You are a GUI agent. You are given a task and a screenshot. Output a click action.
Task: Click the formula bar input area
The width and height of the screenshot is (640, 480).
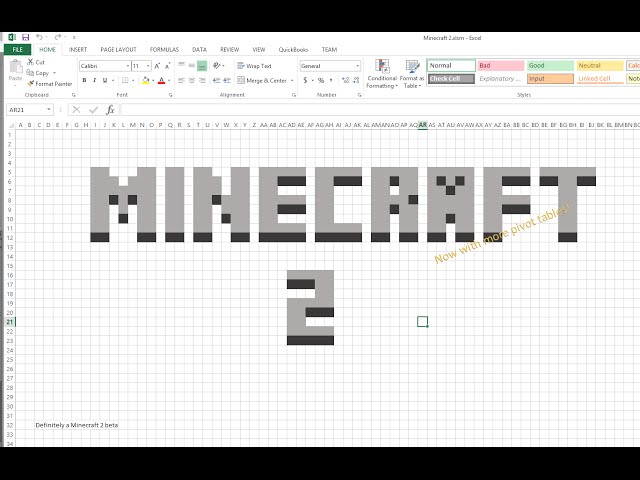pos(380,109)
